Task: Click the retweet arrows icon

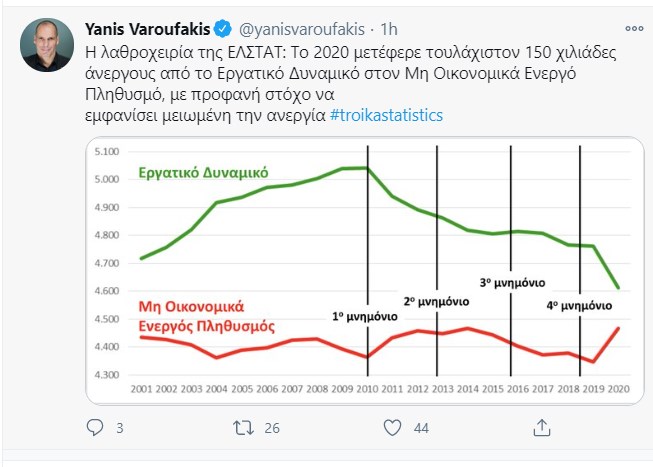Action: point(244,428)
